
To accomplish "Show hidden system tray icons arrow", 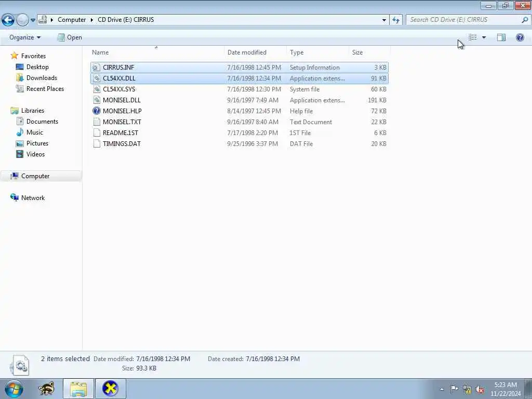I will pos(442,390).
